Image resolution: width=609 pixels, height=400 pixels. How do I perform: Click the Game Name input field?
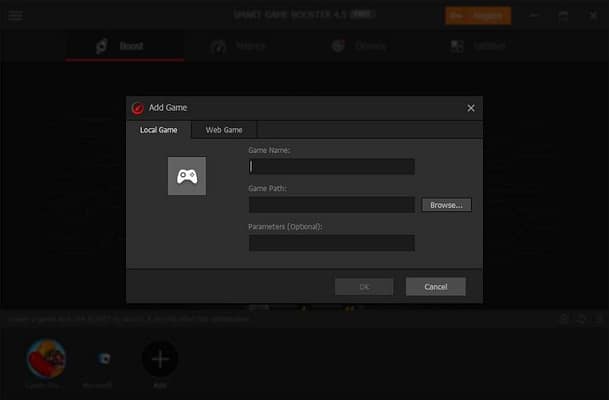[x=332, y=167]
